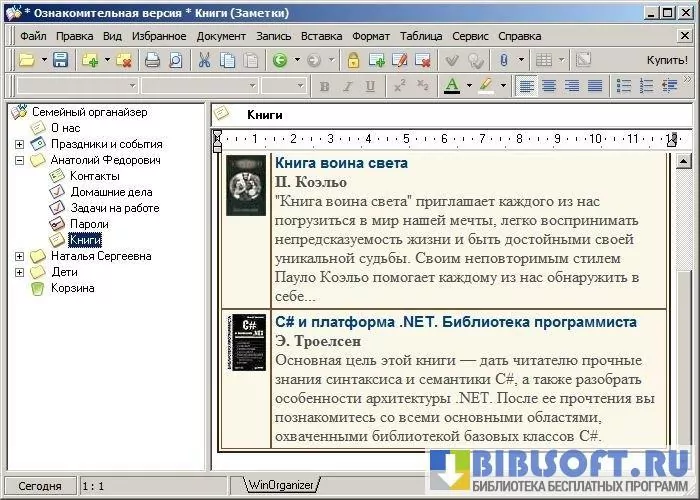
Task: Click the Print Preview magnifier icon
Action: tap(175, 61)
